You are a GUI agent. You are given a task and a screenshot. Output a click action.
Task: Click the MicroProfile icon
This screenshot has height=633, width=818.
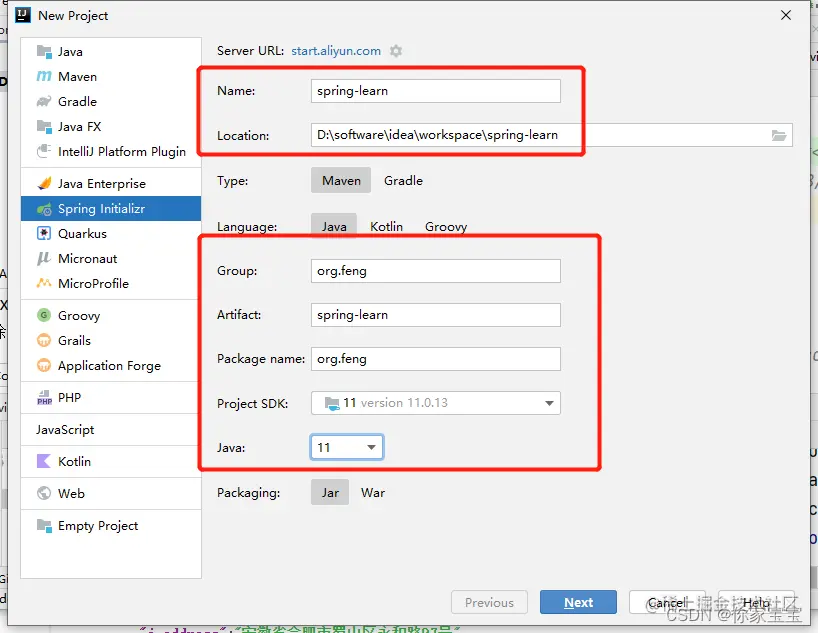tap(44, 283)
